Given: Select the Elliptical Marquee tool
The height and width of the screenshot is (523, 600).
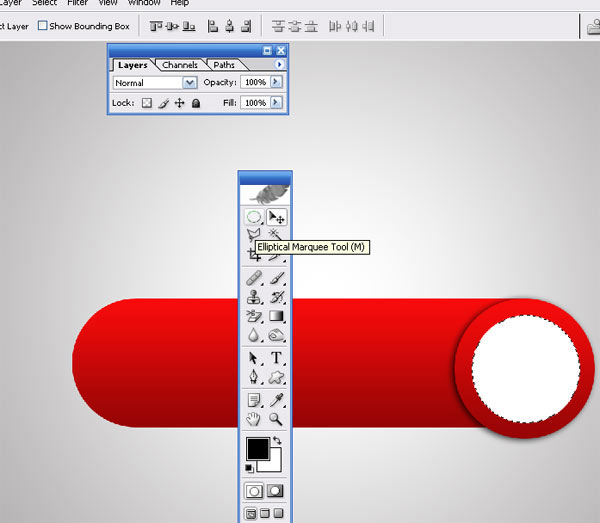Looking at the screenshot, I should 254,217.
